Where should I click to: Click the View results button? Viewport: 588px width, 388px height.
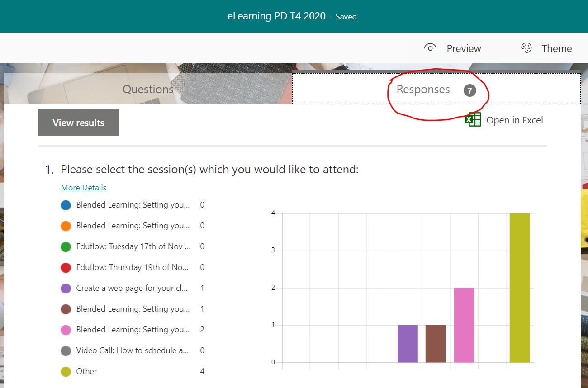(x=78, y=122)
